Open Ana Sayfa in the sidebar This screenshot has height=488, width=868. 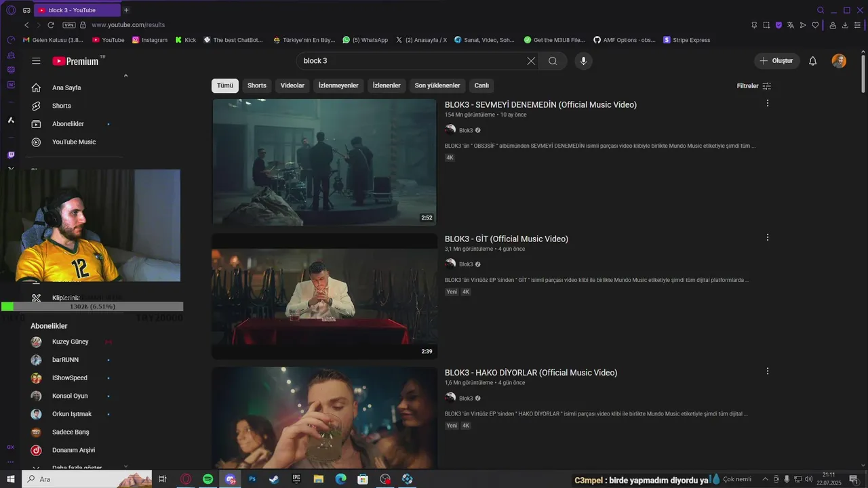coord(66,87)
